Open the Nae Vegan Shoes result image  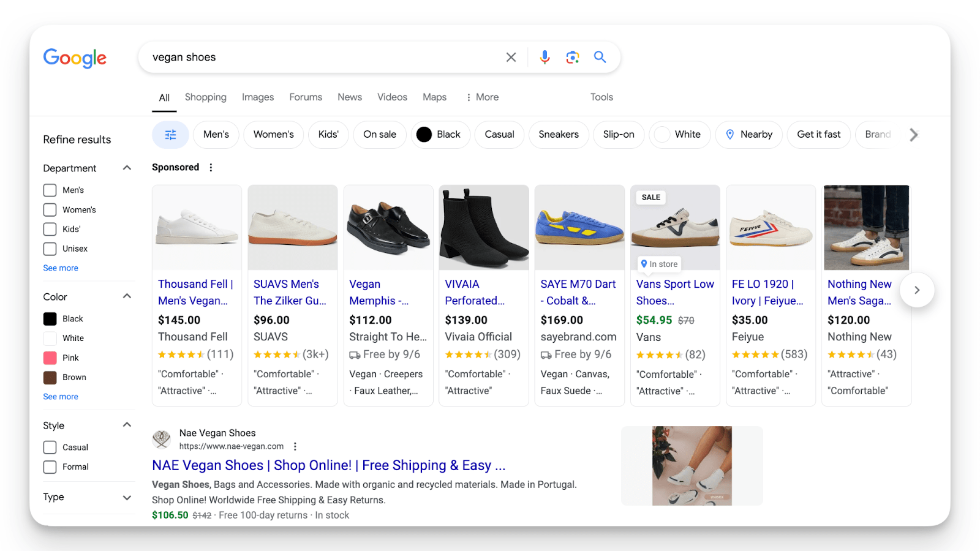[x=692, y=466]
